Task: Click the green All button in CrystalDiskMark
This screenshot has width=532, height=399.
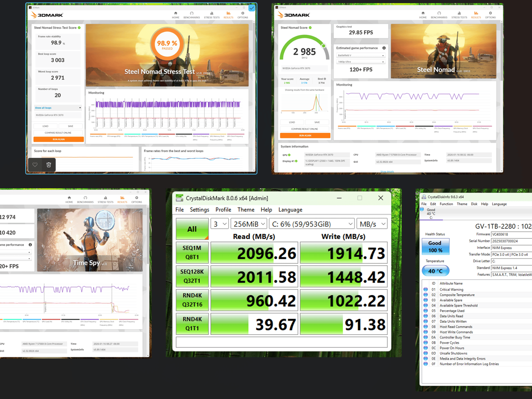Action: [x=192, y=229]
